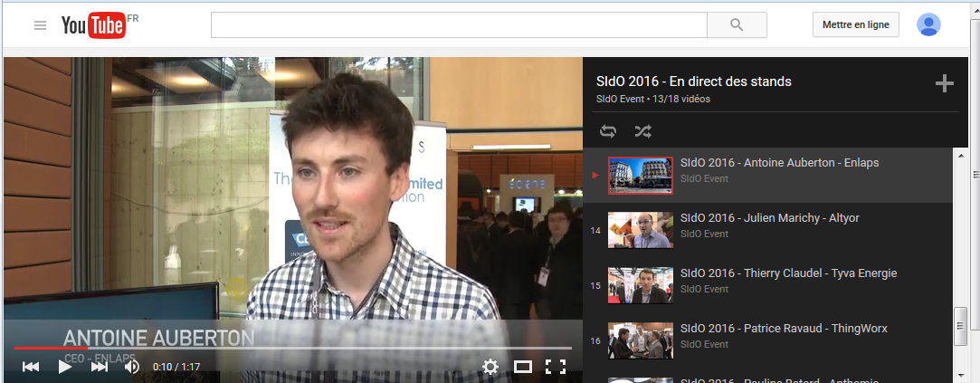
Task: Open the user account avatar
Action: [928, 25]
